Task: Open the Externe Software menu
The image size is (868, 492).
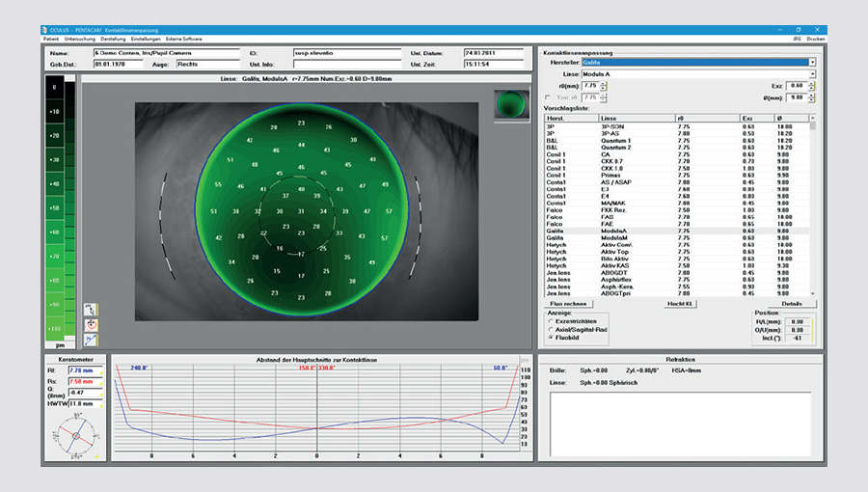Action: pos(184,40)
